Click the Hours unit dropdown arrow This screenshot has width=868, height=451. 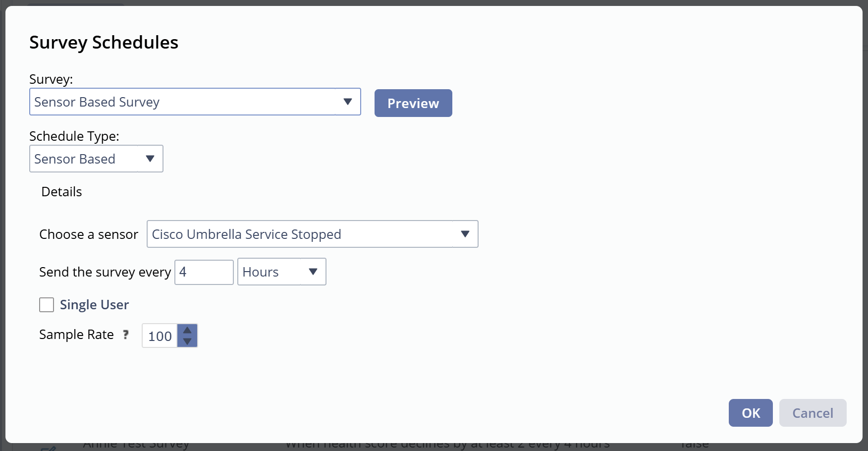click(313, 272)
